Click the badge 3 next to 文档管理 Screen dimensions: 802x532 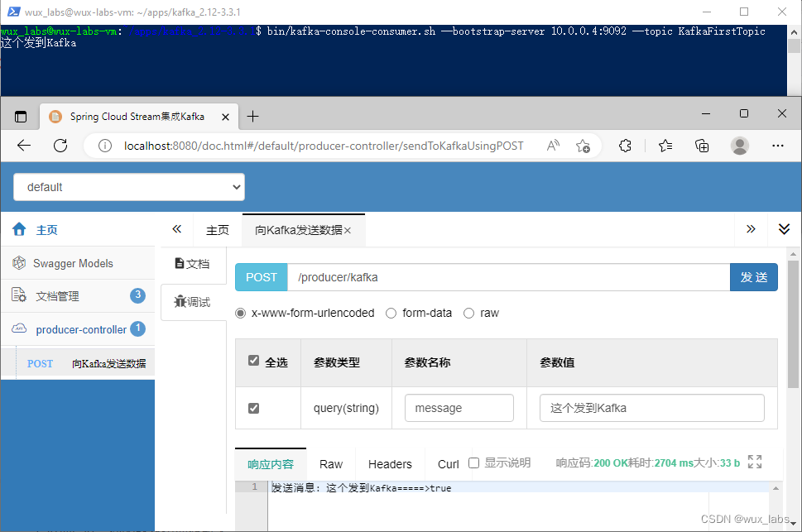[137, 295]
